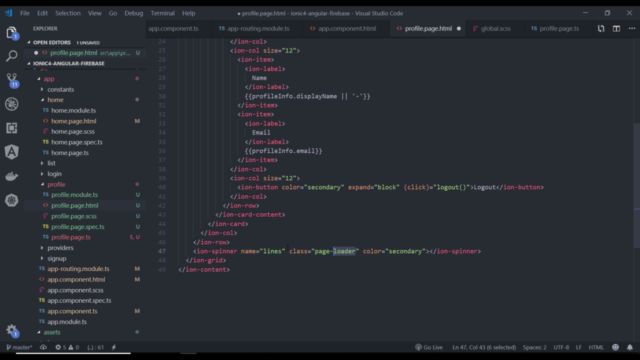Open the Terminal menu
Screen dimensions: 640x360
(162, 13)
